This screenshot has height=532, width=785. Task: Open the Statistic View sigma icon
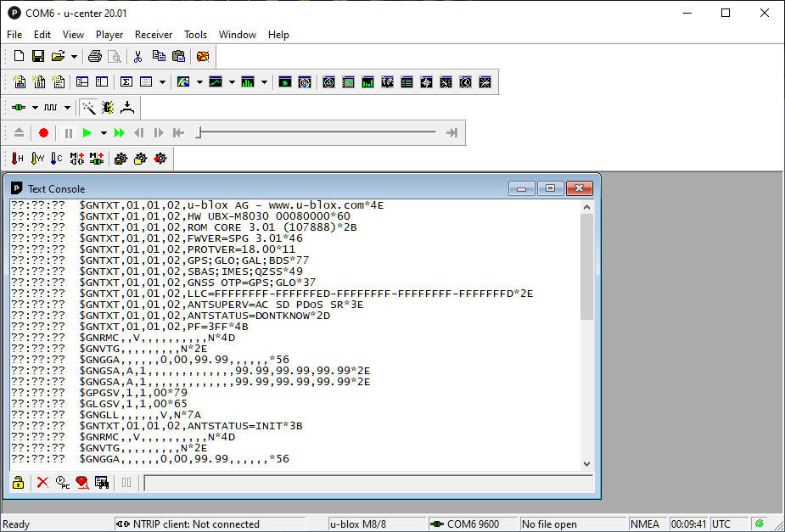pos(126,82)
